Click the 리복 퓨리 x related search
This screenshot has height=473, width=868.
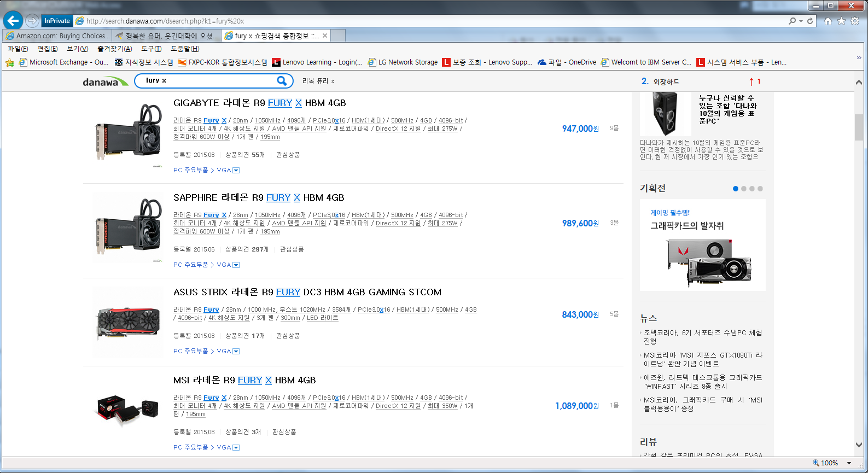coord(318,81)
